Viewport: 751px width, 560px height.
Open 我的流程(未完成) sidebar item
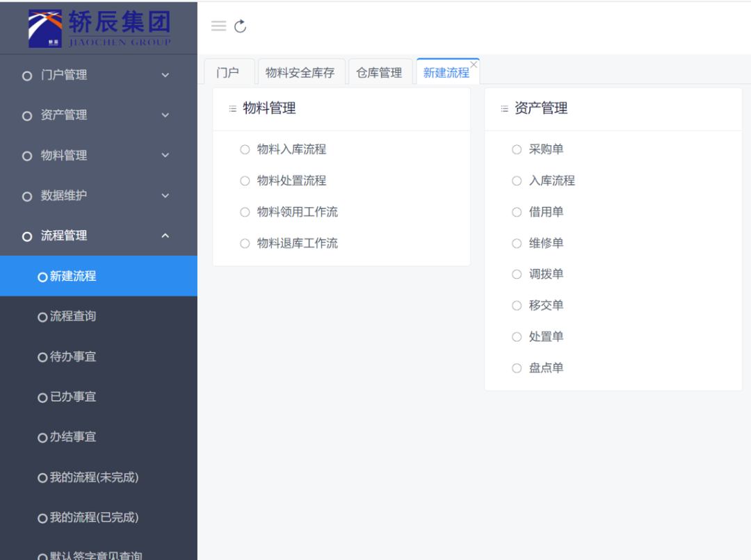[x=93, y=477]
